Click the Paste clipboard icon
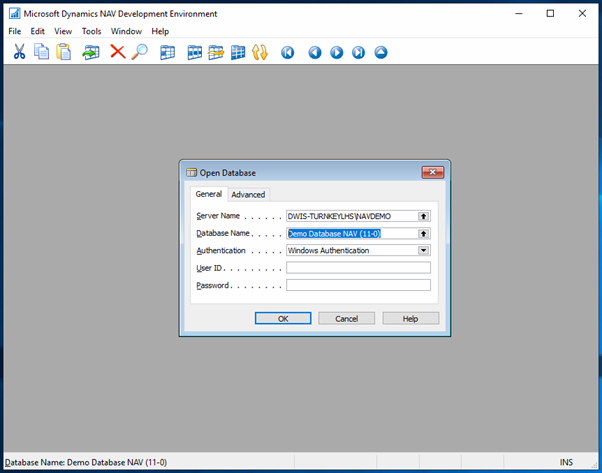602x473 pixels. point(64,52)
